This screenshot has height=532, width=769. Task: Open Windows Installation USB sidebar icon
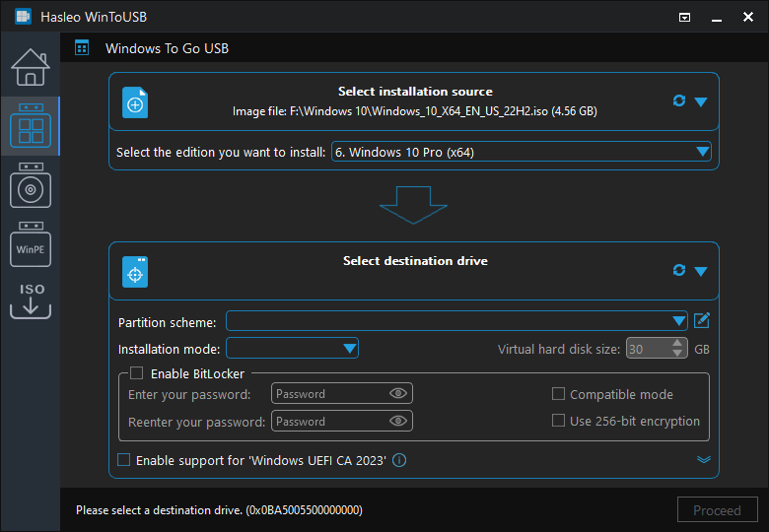click(x=31, y=185)
